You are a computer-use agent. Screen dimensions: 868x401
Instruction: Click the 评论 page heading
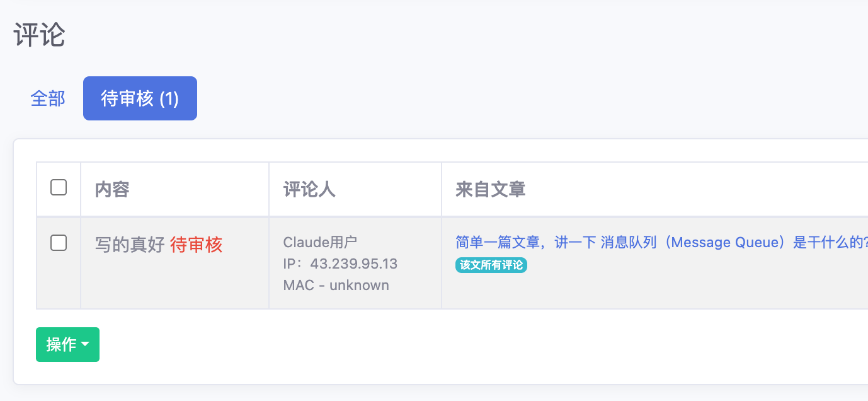39,35
